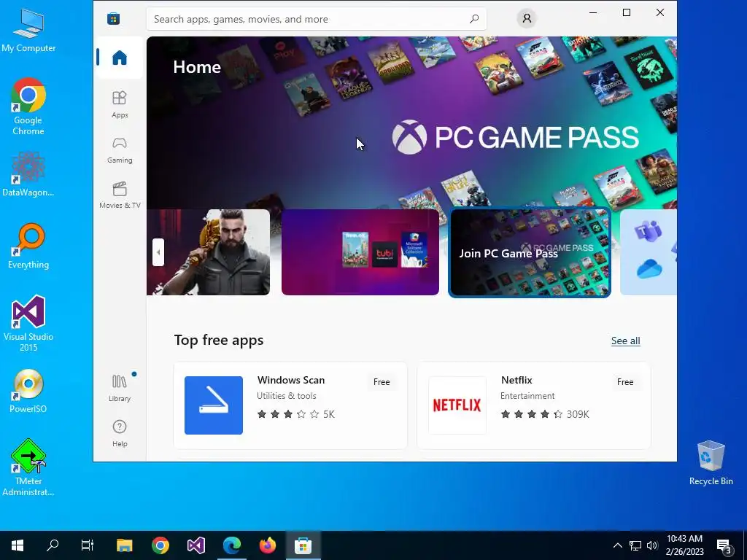Click the Top free apps heading
Viewport: 747px width, 560px height.
click(219, 340)
